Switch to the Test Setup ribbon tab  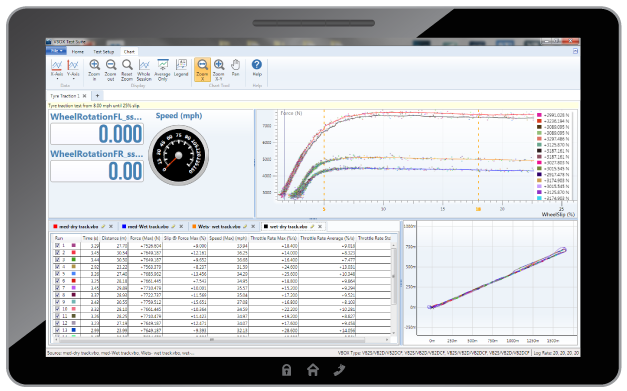click(104, 52)
